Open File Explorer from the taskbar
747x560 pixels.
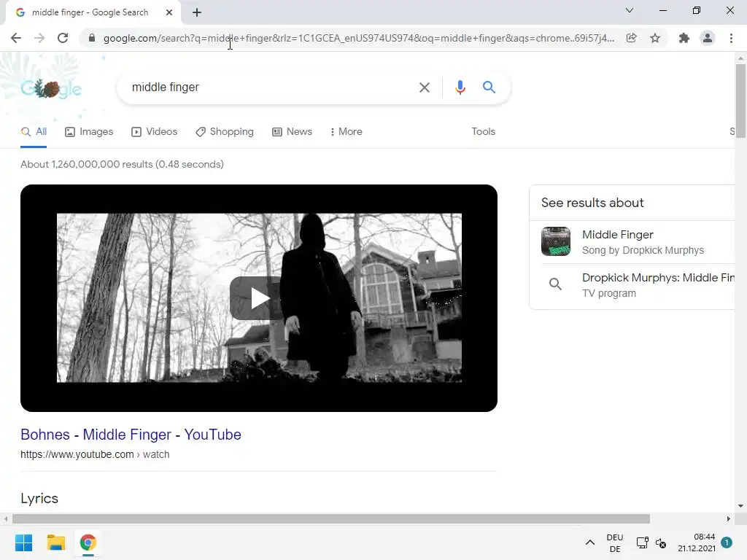click(x=55, y=542)
